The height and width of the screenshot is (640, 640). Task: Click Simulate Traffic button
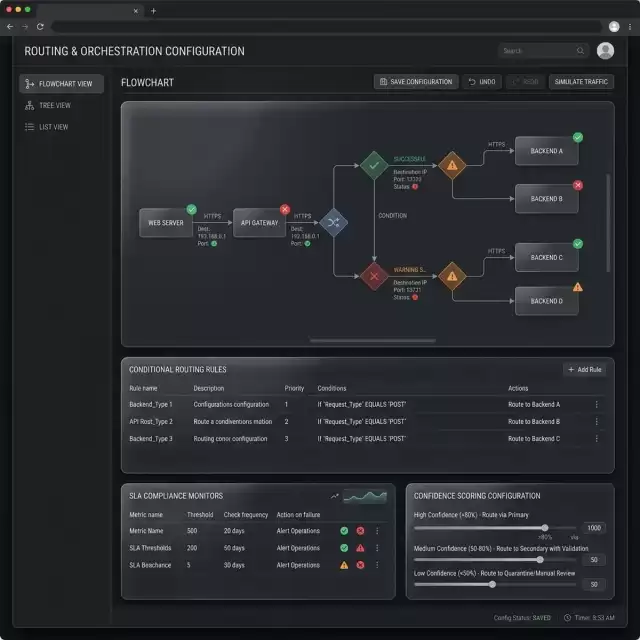pos(581,82)
